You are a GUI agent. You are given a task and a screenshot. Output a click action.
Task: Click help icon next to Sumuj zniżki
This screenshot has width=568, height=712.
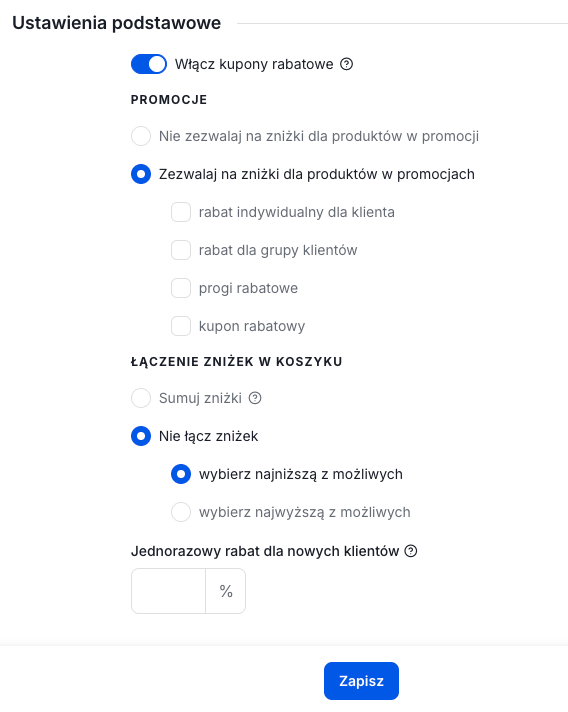pos(255,398)
